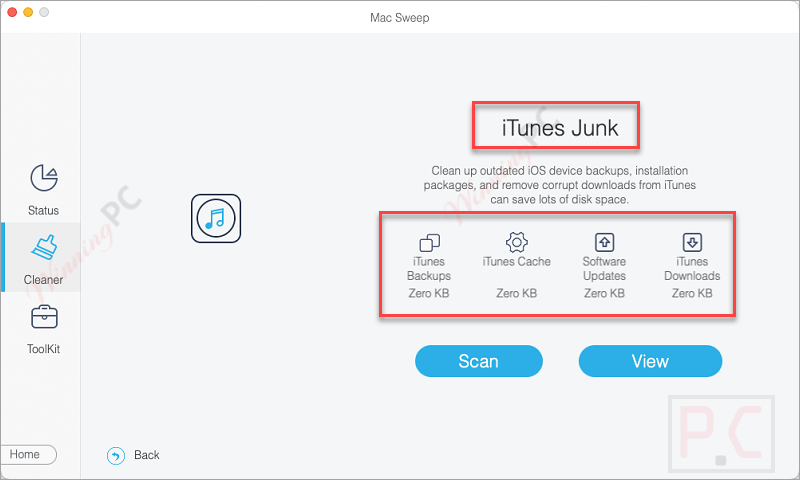800x480 pixels.
Task: Click the Software Updates label
Action: click(x=604, y=268)
